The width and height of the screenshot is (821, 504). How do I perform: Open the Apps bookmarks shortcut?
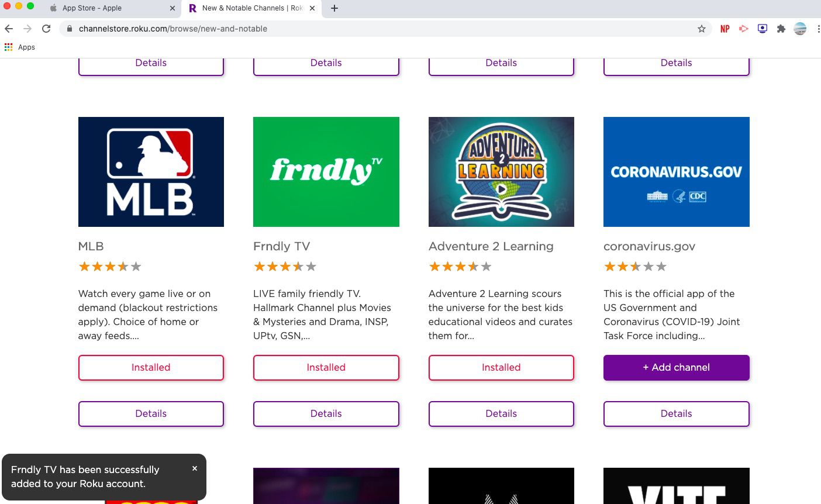pyautogui.click(x=20, y=47)
